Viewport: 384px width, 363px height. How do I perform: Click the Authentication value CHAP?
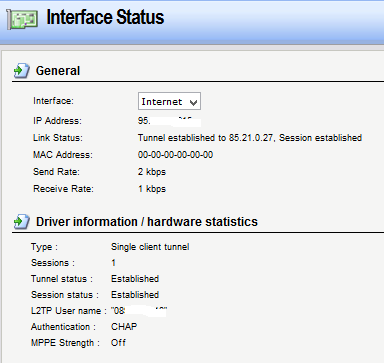pyautogui.click(x=124, y=327)
